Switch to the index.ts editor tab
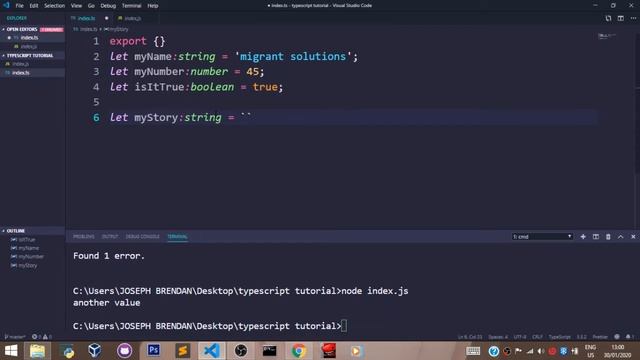Screen dimensions: 640x360 (x=86, y=18)
